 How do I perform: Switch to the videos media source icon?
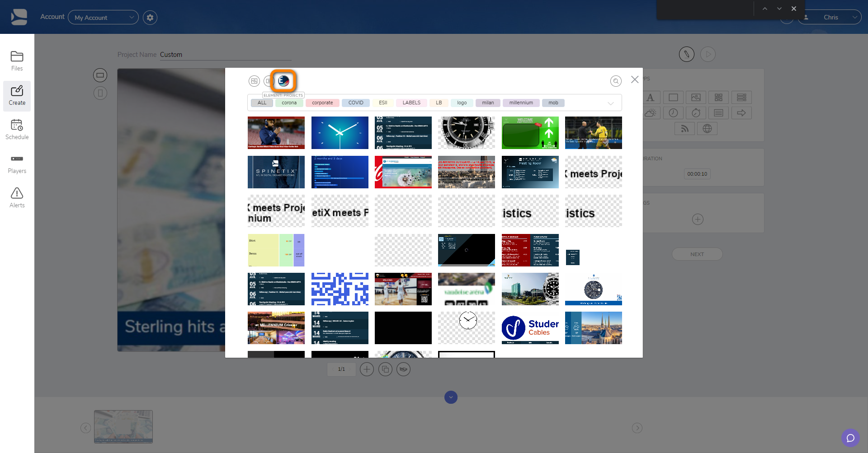269,81
